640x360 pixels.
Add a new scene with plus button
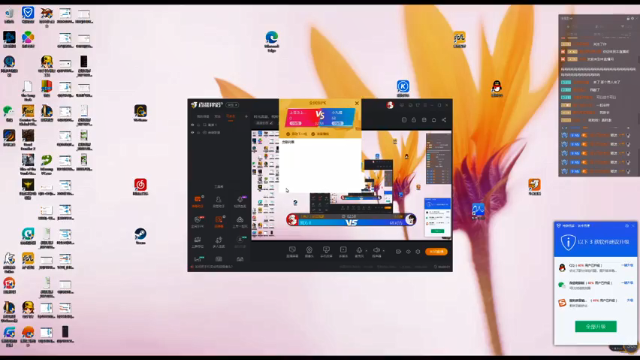pos(246,117)
